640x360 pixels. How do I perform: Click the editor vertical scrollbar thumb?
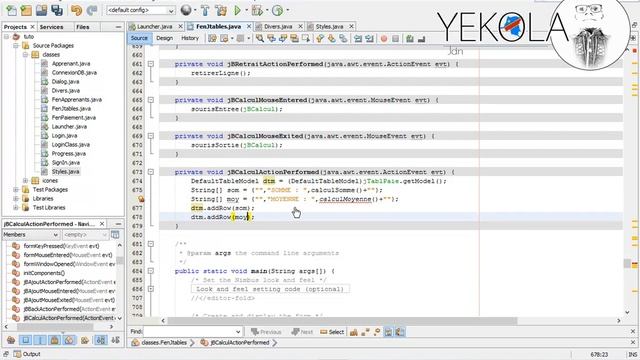[627, 263]
